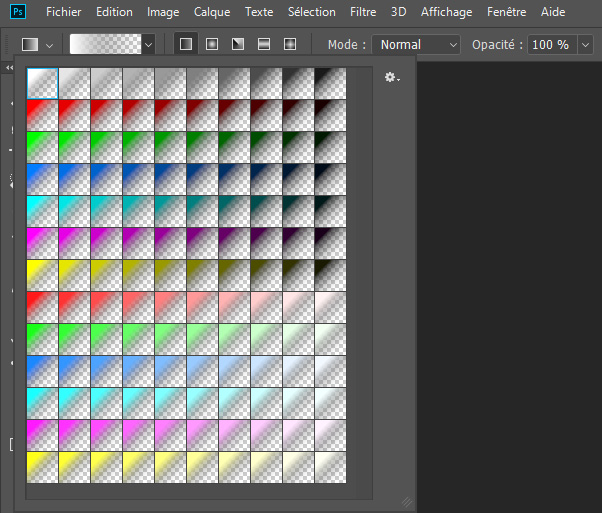Collapse the gradient picker dropdown arrow
The width and height of the screenshot is (602, 513).
pyautogui.click(x=149, y=45)
